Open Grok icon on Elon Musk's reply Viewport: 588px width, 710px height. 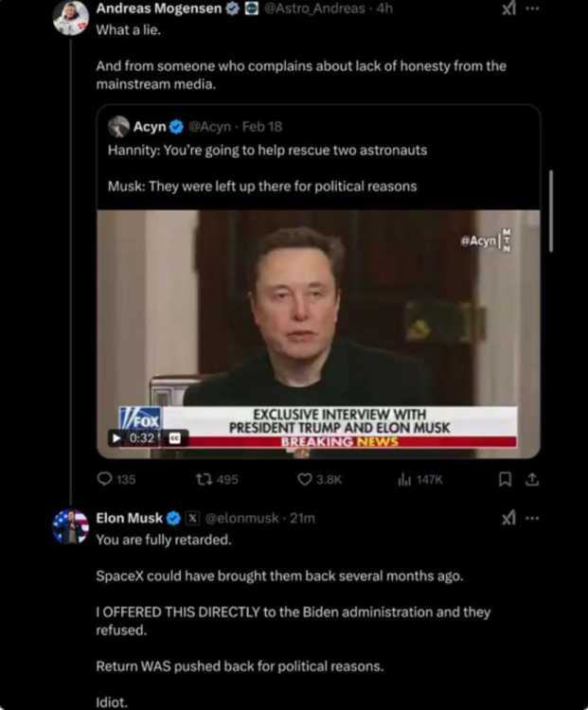click(x=508, y=518)
